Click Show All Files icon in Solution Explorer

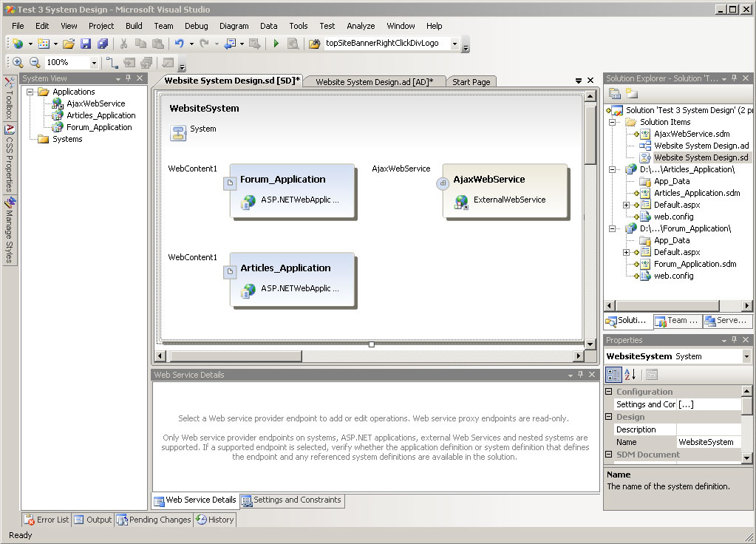[631, 94]
